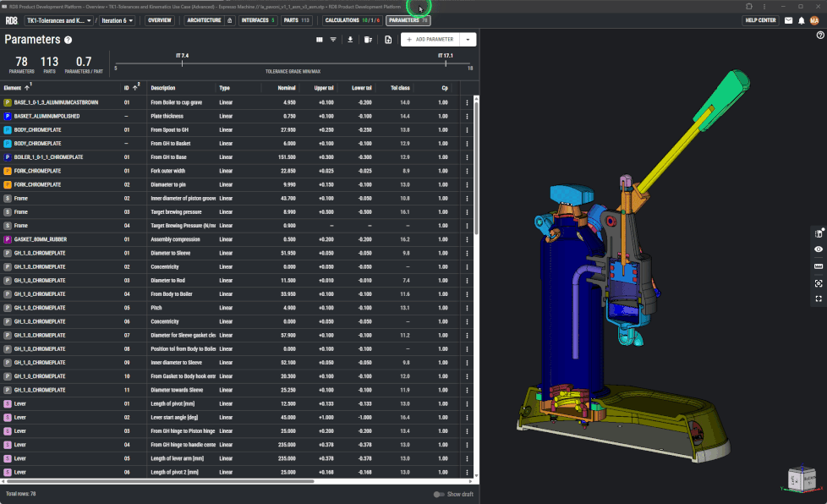Switch to the Interfaces tab
The height and width of the screenshot is (504, 827).
click(258, 20)
